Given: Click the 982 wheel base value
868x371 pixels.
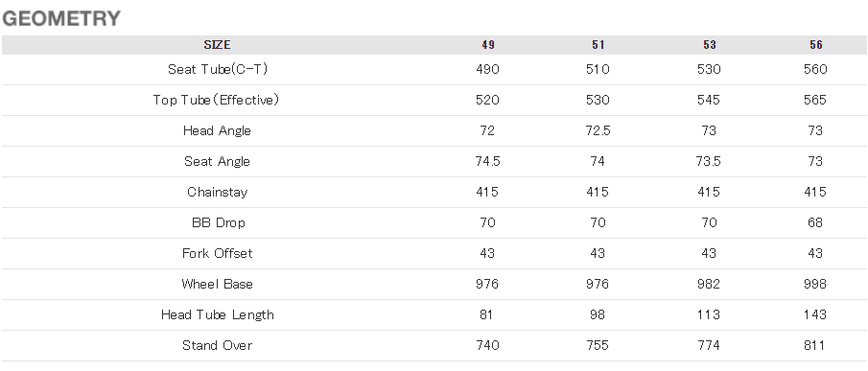Looking at the screenshot, I should pos(709,284).
